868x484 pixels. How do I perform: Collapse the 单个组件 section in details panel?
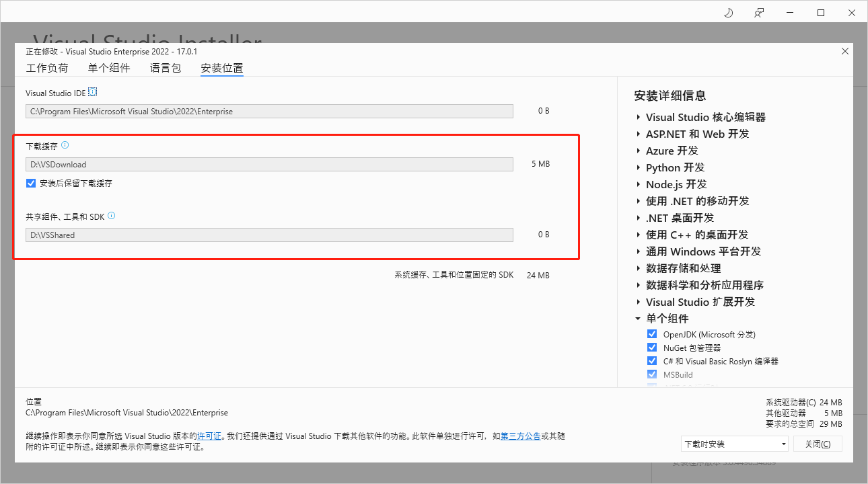coord(638,318)
